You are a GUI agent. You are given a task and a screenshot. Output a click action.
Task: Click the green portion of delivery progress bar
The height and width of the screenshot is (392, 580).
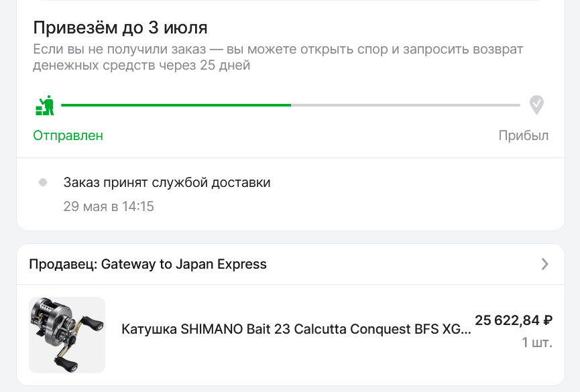[x=176, y=105]
